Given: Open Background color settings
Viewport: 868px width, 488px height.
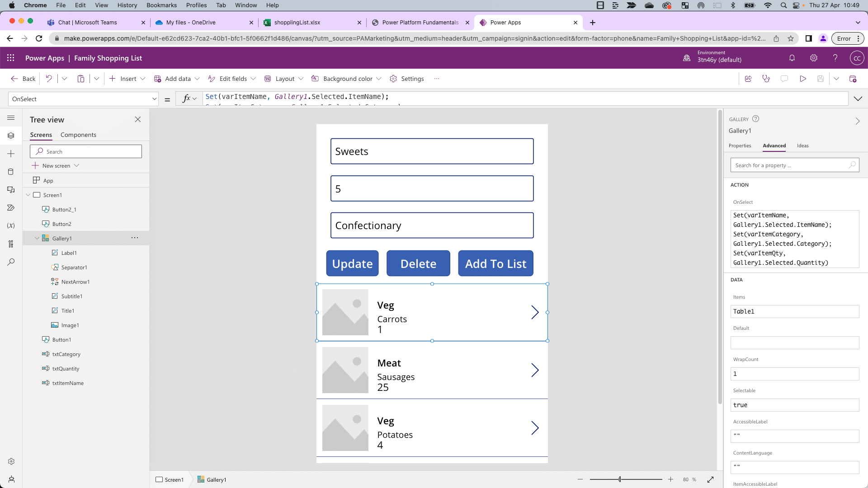Looking at the screenshot, I should (x=346, y=79).
